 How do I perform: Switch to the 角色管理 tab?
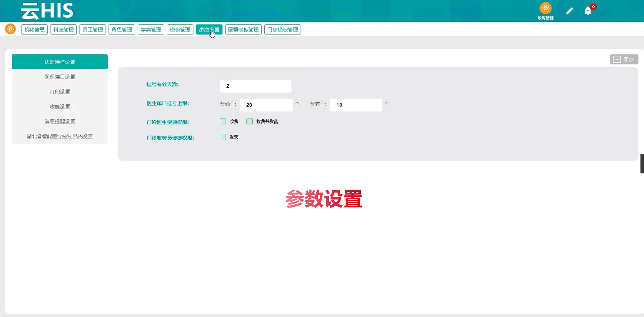[x=122, y=29]
